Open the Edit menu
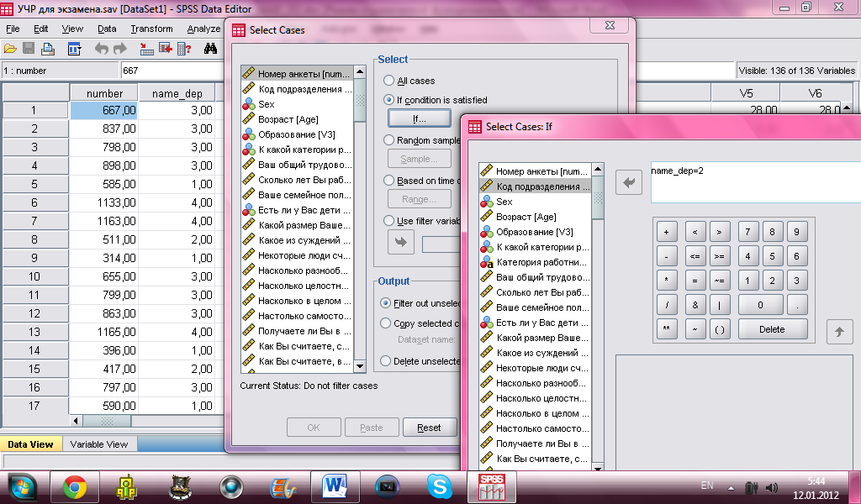Image resolution: width=861 pixels, height=504 pixels. (x=40, y=29)
